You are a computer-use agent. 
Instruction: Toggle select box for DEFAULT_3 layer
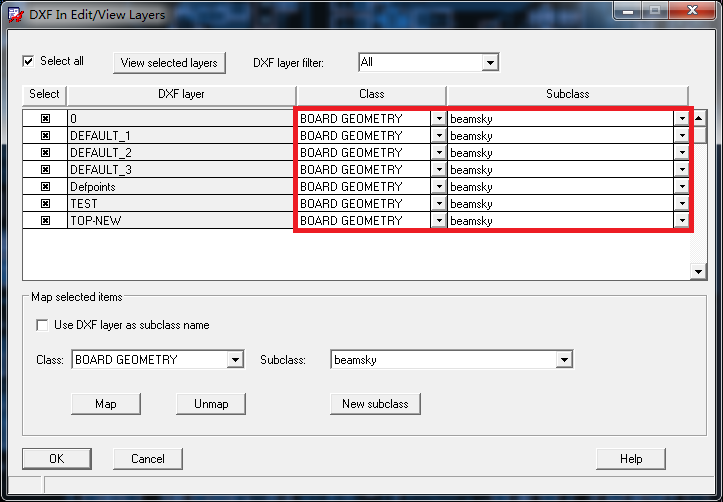tap(45, 170)
